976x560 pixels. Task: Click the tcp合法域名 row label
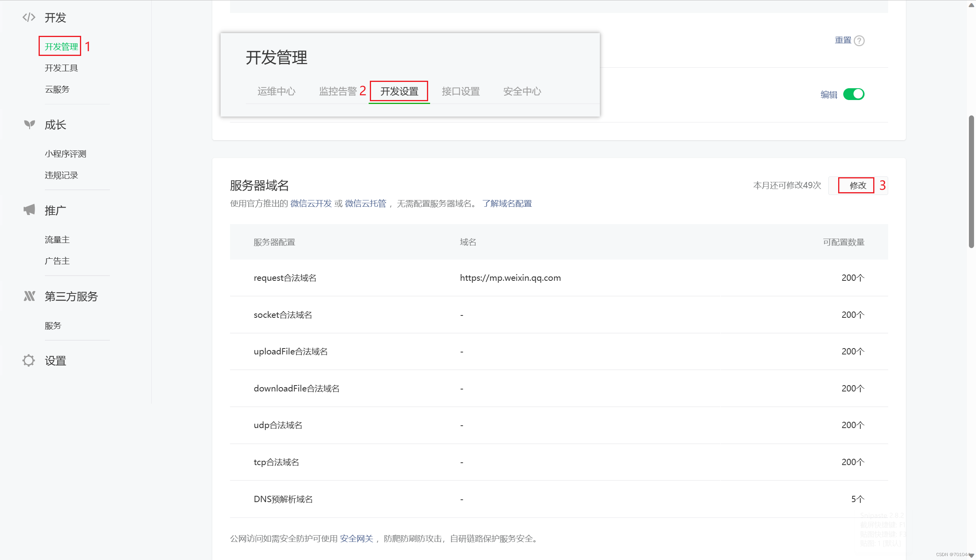point(276,462)
